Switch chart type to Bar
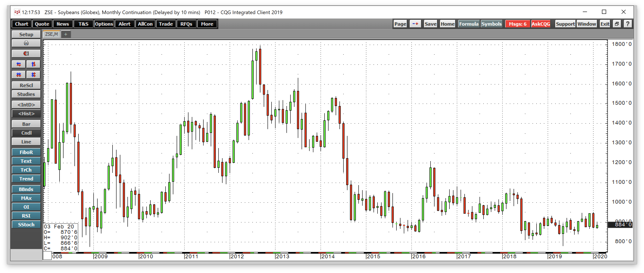Viewport: 644px width, 273px height. [26, 124]
